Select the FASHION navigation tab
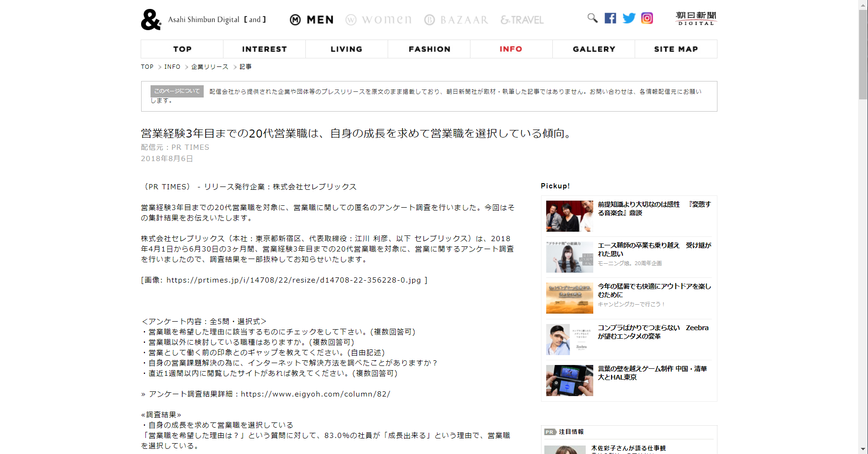 (429, 49)
